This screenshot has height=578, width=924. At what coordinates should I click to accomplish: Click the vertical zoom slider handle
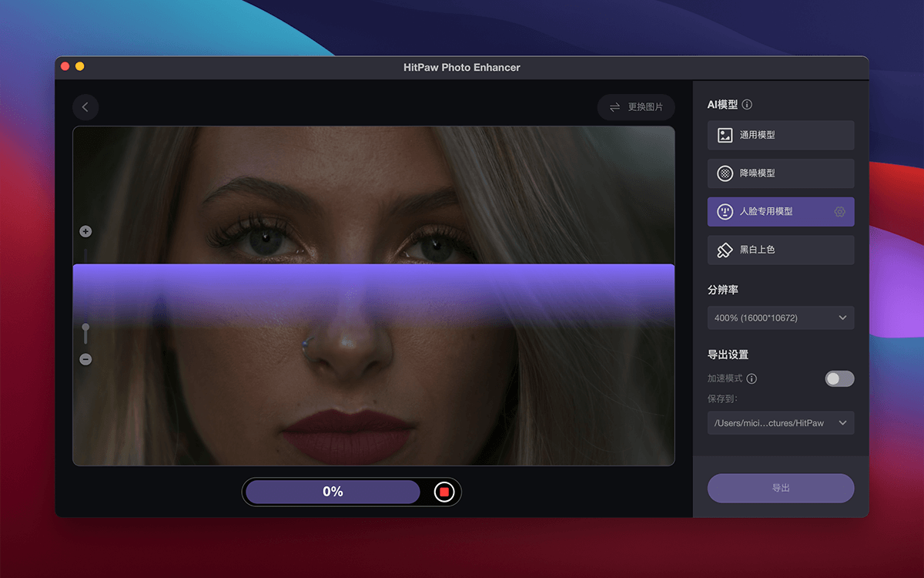pos(85,329)
